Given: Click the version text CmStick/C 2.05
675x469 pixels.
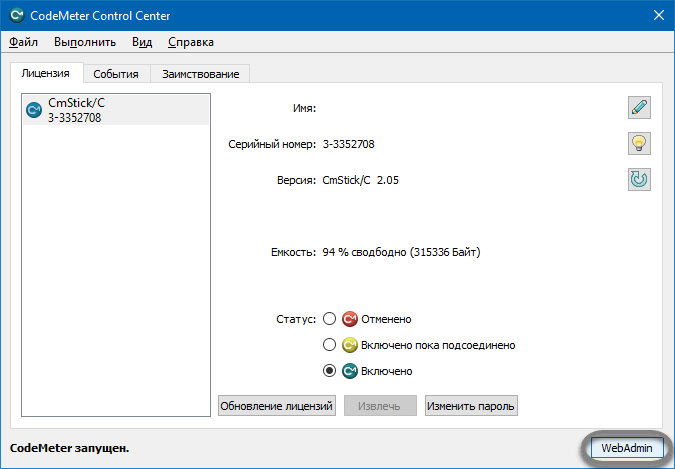Looking at the screenshot, I should pyautogui.click(x=361, y=180).
